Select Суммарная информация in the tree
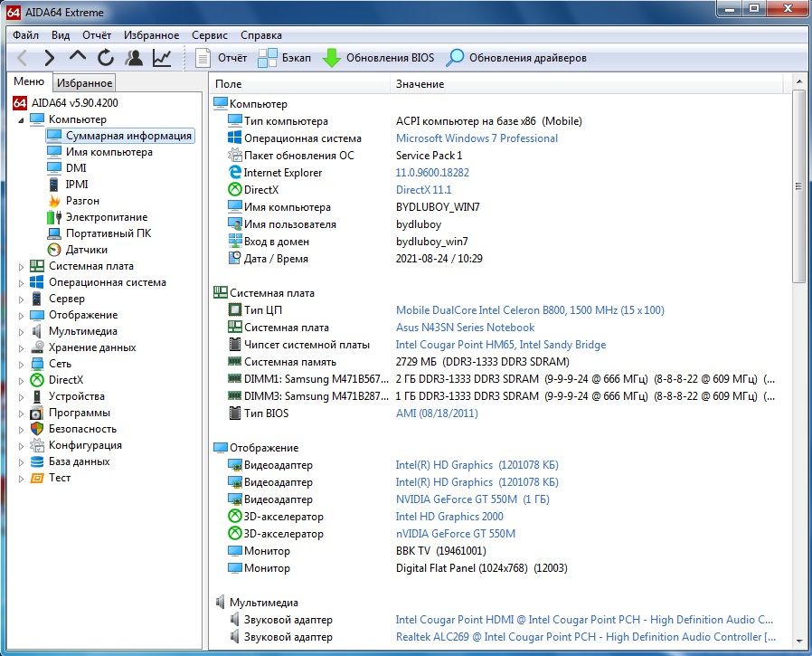This screenshot has height=656, width=812. (120, 136)
